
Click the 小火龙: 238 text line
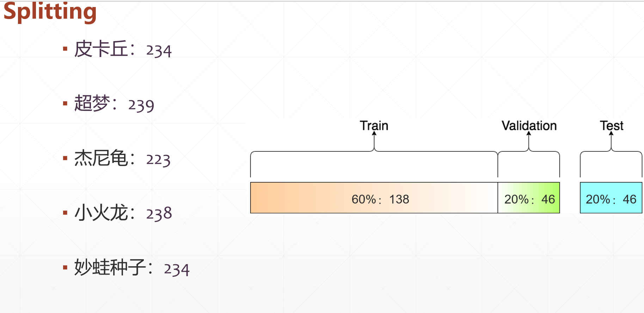[x=123, y=213]
